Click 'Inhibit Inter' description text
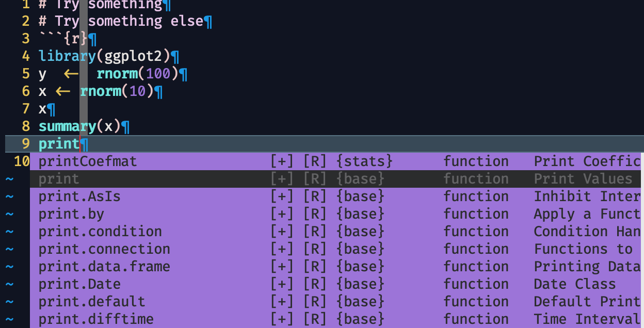The width and height of the screenshot is (644, 328). (587, 196)
